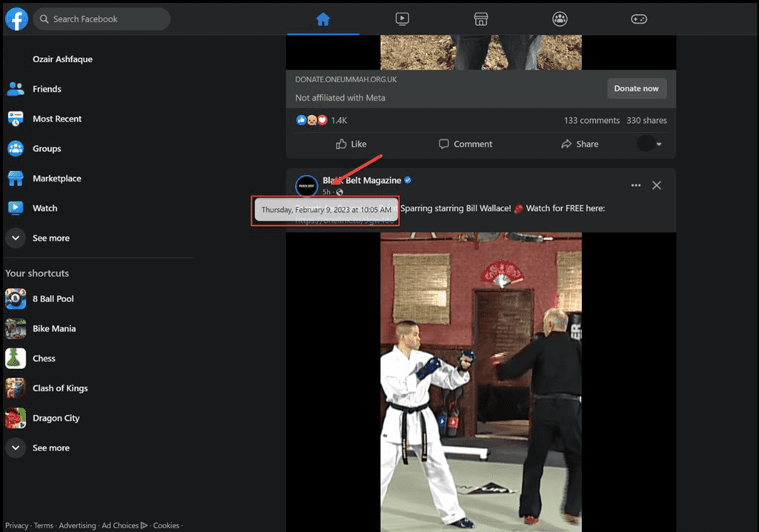Open Groups from the left sidebar
This screenshot has height=532, width=759.
coord(16,148)
